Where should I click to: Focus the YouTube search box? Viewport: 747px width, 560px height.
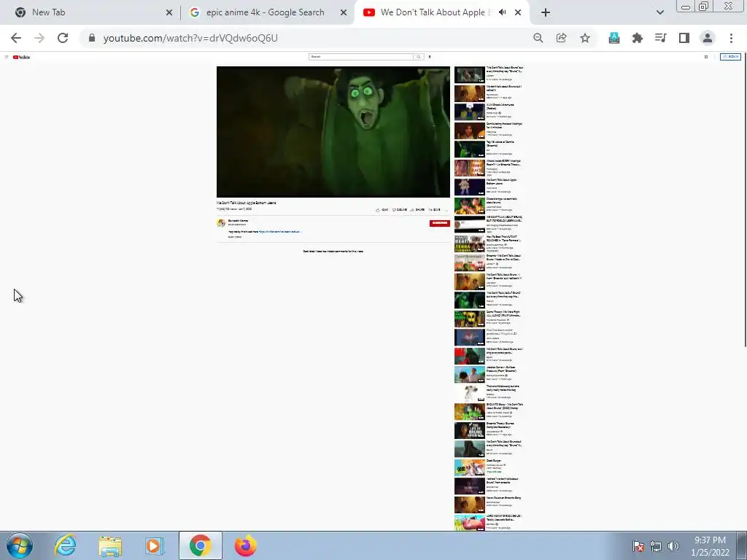pyautogui.click(x=361, y=57)
